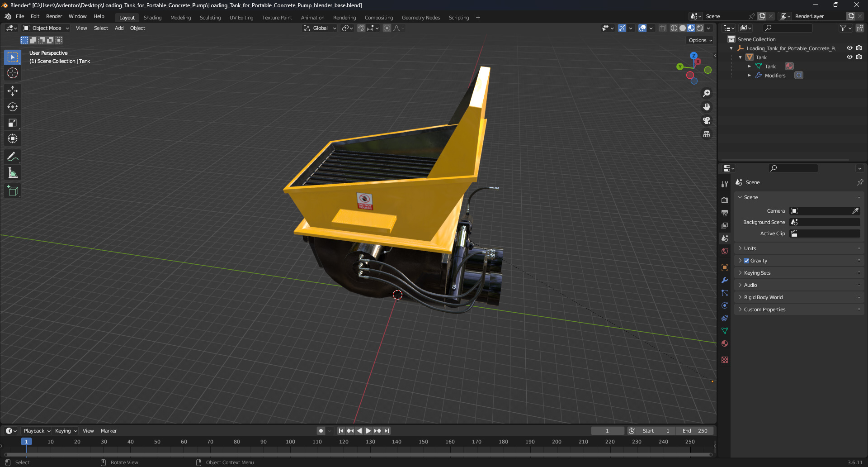Open the Add menu in viewport header
The width and height of the screenshot is (868, 467).
(x=119, y=28)
